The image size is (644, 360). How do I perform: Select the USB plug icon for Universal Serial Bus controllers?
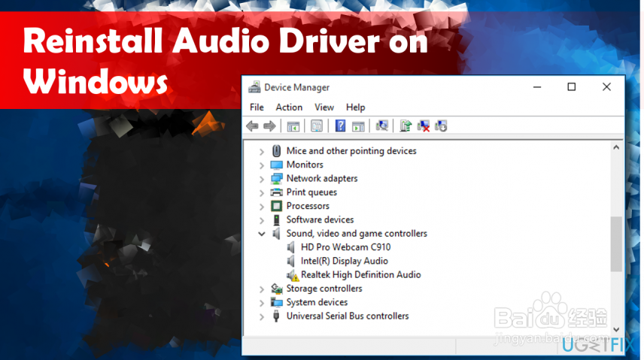pyautogui.click(x=276, y=316)
